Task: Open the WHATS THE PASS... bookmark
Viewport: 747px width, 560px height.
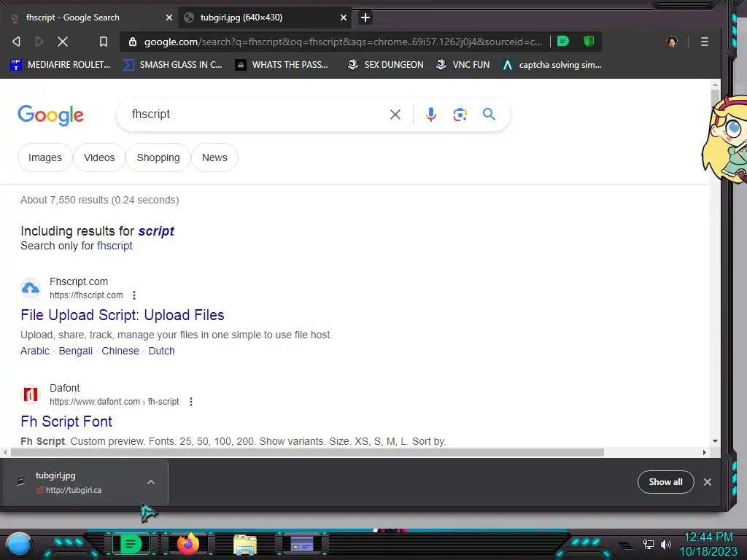Action: (x=282, y=65)
